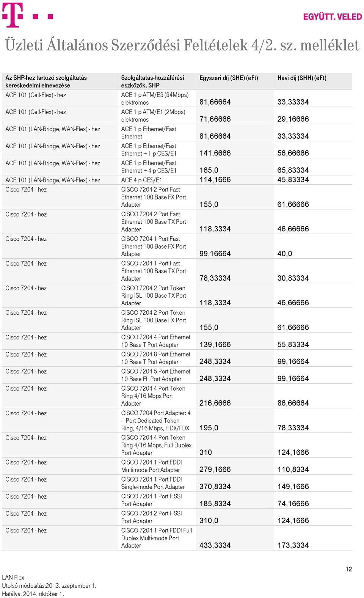Click the ACE 1 p ATM/E3 (34Mbps) cell
Image resolution: width=364 pixels, height=598 pixels.
[155, 99]
